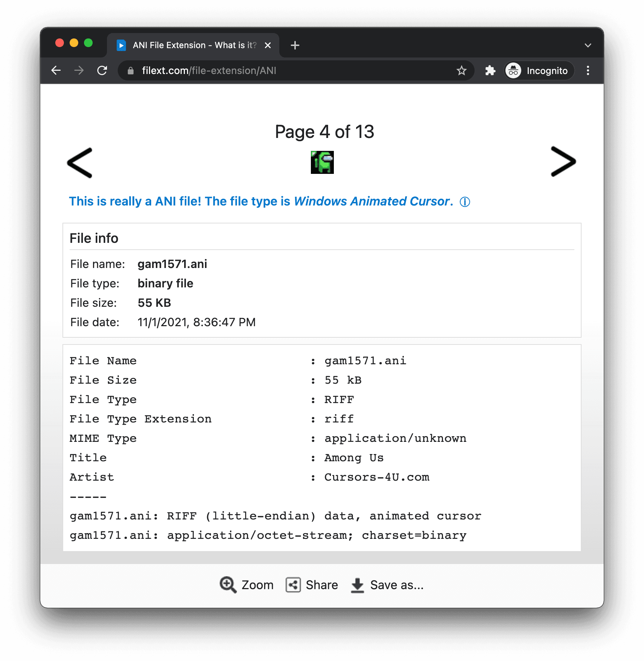The image size is (644, 661).
Task: Open the Chrome three-dot menu
Action: pyautogui.click(x=588, y=70)
